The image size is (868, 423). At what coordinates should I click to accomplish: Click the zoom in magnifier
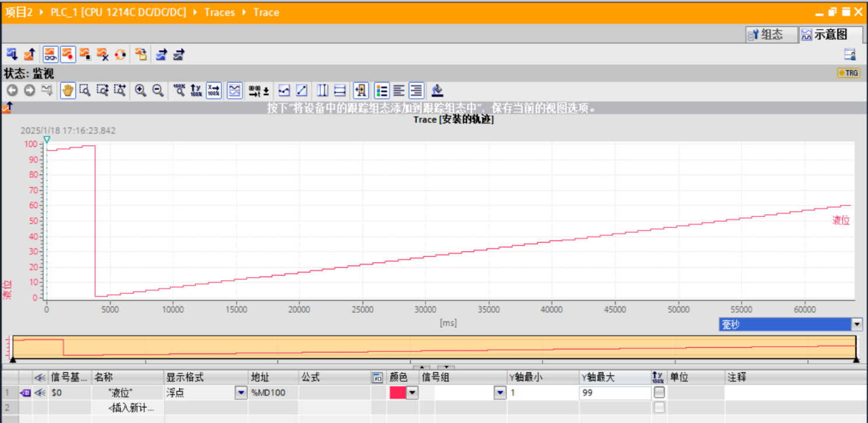pos(141,90)
